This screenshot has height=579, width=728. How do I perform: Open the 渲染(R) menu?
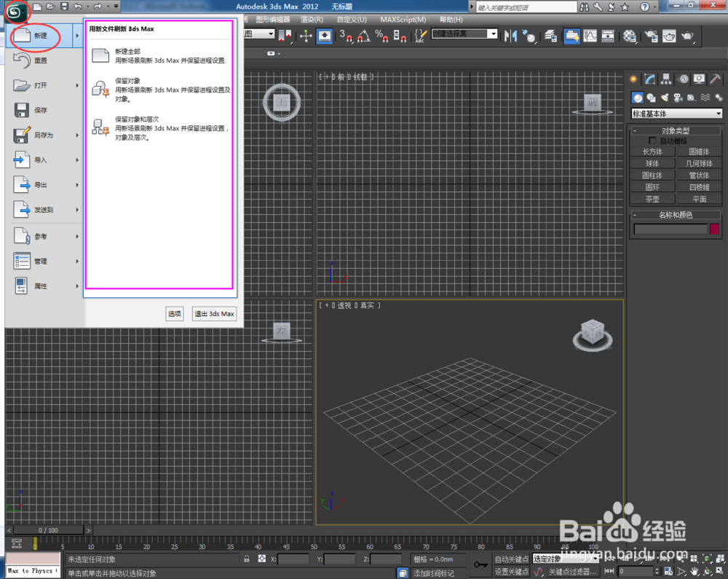[312, 20]
